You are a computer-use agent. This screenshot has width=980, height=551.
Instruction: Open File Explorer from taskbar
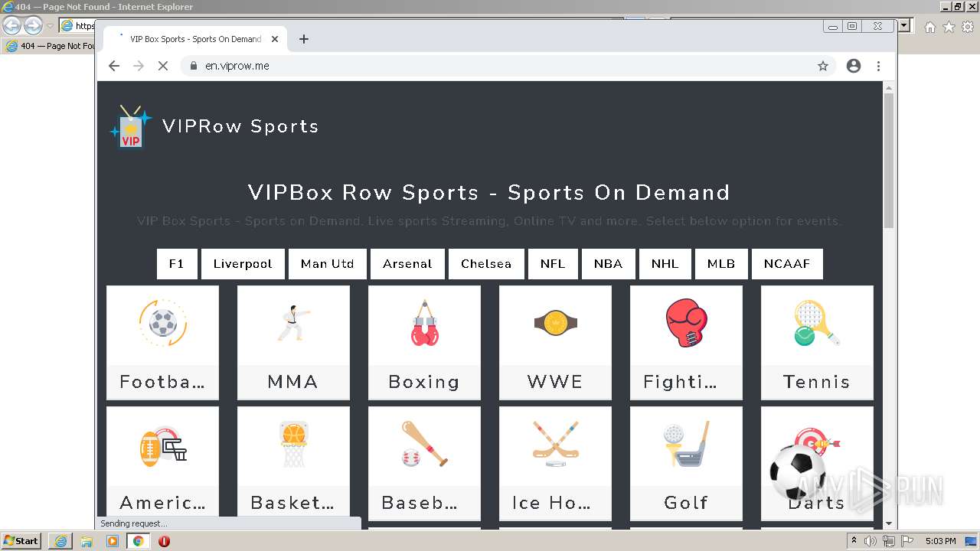pos(87,541)
